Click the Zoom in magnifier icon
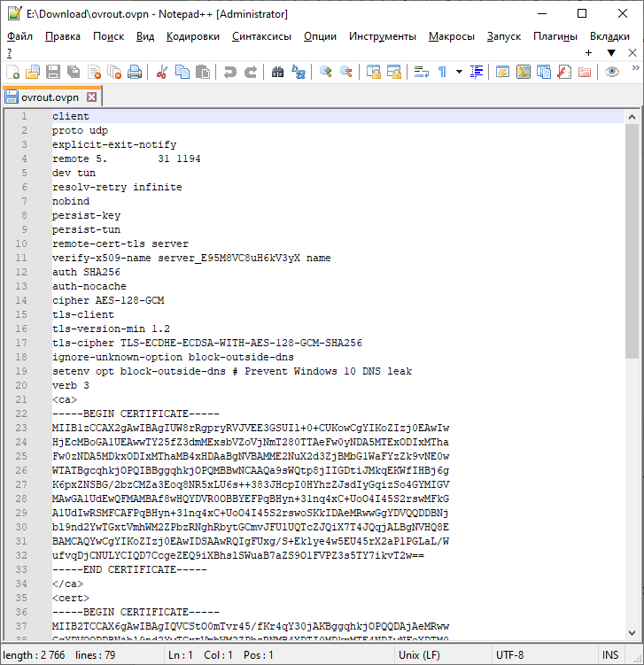644x665 pixels. click(x=326, y=72)
